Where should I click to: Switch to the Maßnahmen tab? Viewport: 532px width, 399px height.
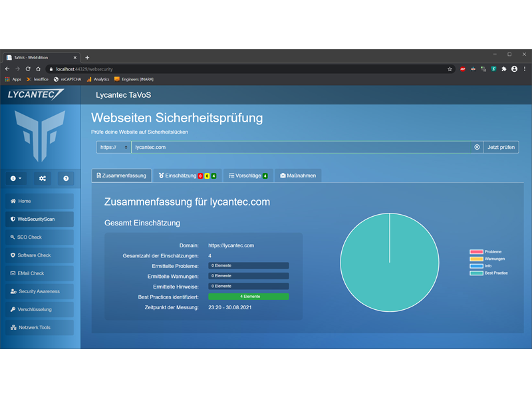tap(298, 176)
